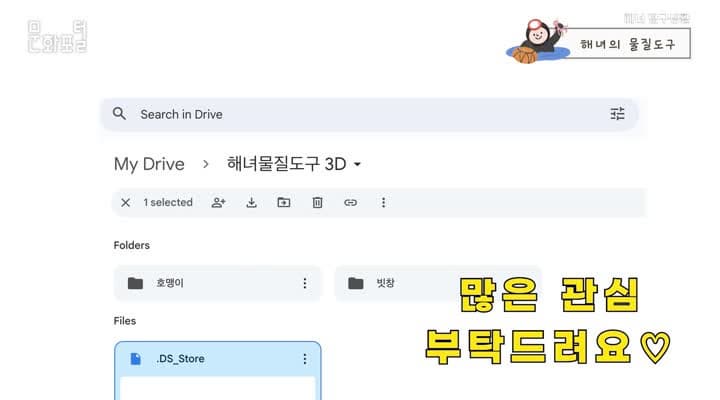Open more actions in selection toolbar

(x=383, y=203)
